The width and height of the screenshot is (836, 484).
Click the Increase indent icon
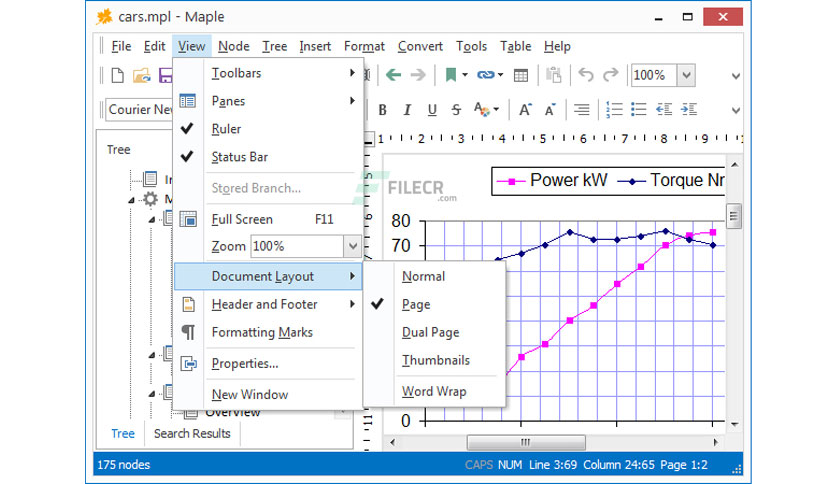(x=689, y=110)
